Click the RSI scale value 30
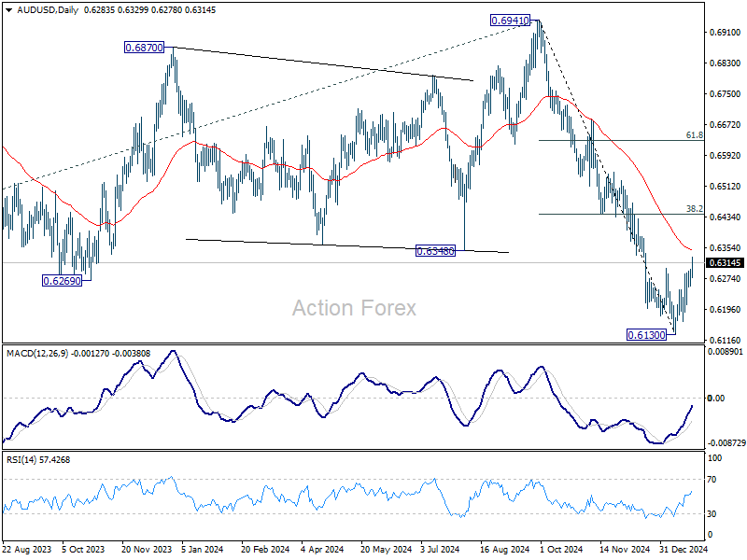Viewport: 747px width, 560px height. (x=712, y=514)
